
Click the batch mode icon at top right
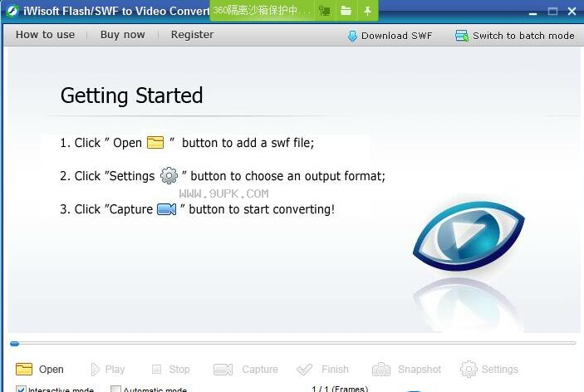tap(462, 36)
